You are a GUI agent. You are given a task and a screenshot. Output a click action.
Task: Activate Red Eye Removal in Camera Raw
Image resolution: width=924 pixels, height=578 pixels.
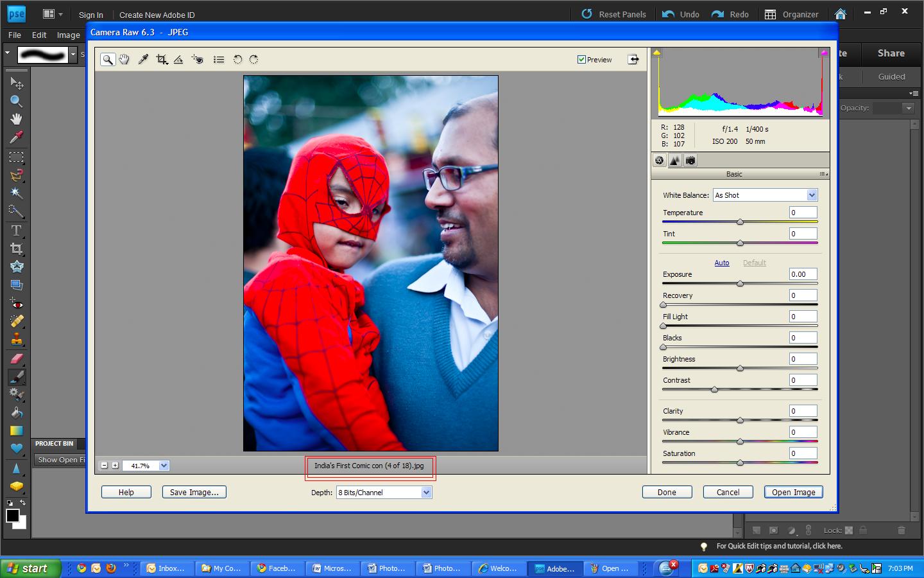tap(198, 60)
